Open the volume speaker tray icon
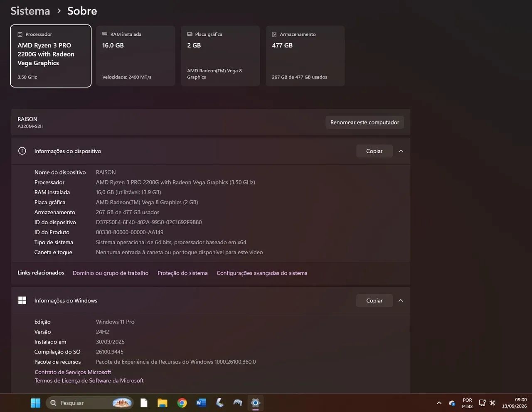532x412 pixels. 492,403
